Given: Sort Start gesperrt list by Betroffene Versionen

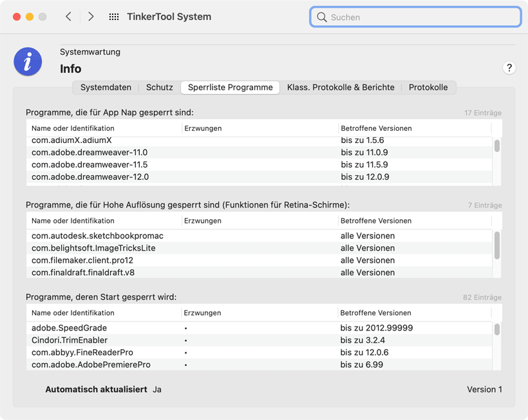Looking at the screenshot, I should click(x=415, y=313).
